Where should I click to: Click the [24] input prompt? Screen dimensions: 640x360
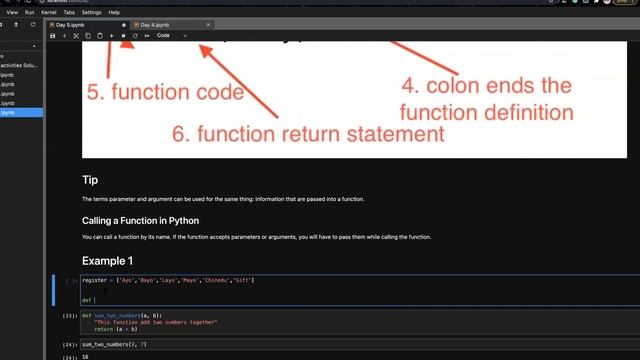point(70,345)
